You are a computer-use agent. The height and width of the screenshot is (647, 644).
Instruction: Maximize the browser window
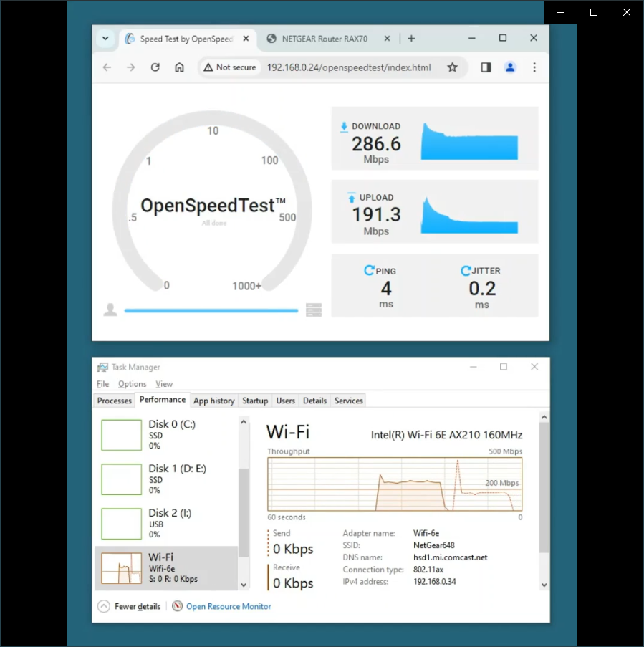[x=503, y=38]
